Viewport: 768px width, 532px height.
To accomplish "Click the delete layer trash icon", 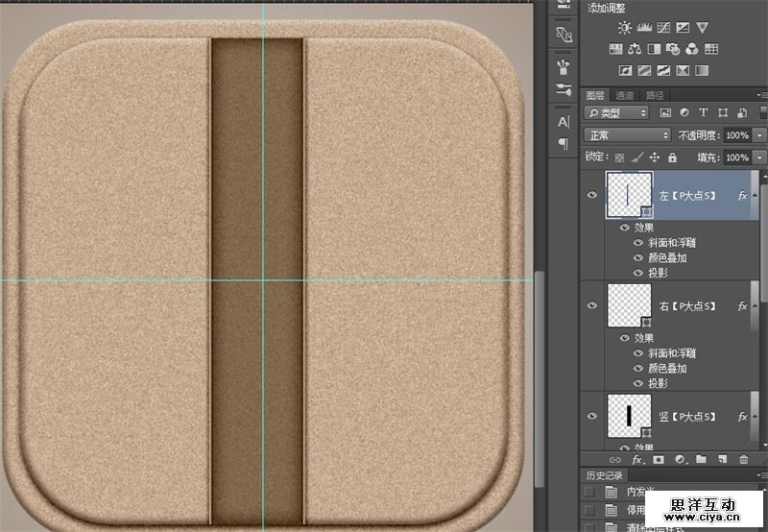I will (743, 460).
